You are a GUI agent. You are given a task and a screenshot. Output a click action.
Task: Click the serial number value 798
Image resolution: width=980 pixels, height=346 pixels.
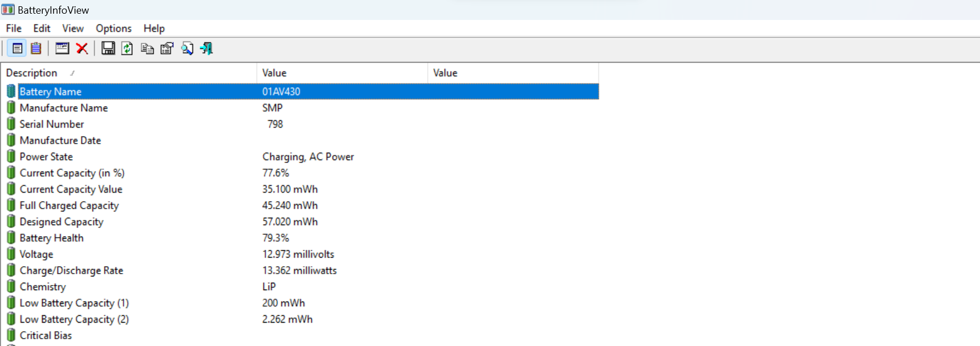[x=275, y=124]
